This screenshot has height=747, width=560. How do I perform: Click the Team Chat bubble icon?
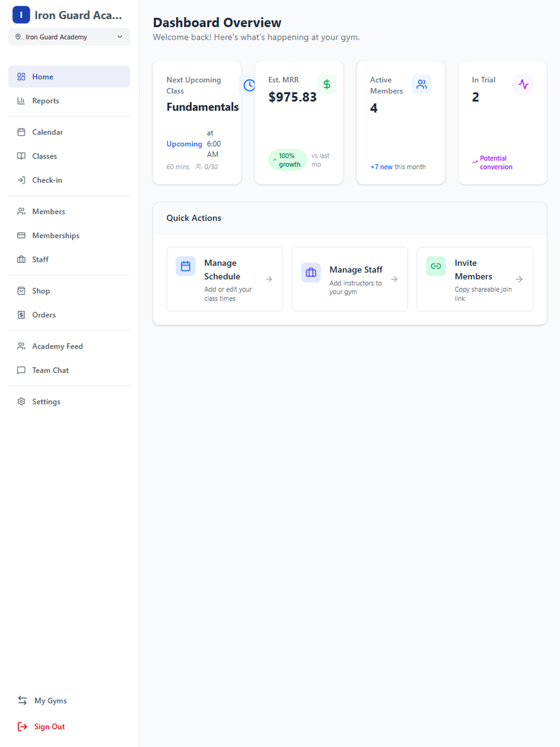(21, 370)
